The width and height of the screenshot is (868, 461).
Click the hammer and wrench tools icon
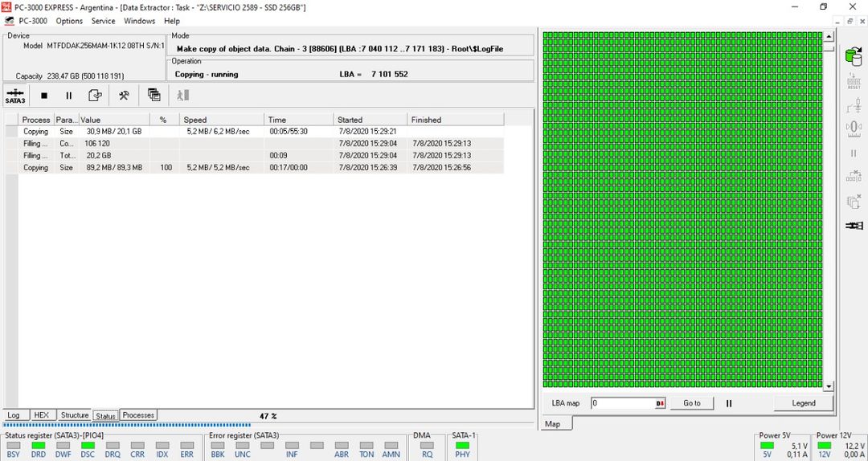pos(124,96)
